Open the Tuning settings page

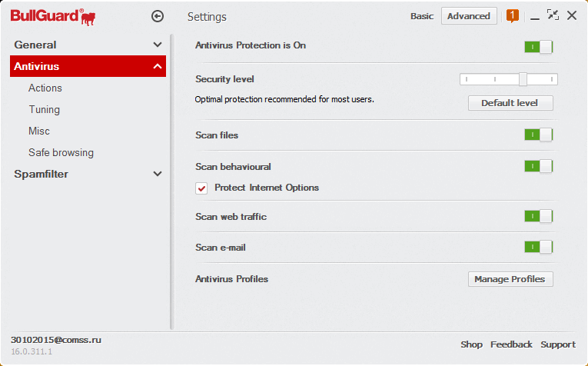pyautogui.click(x=45, y=109)
